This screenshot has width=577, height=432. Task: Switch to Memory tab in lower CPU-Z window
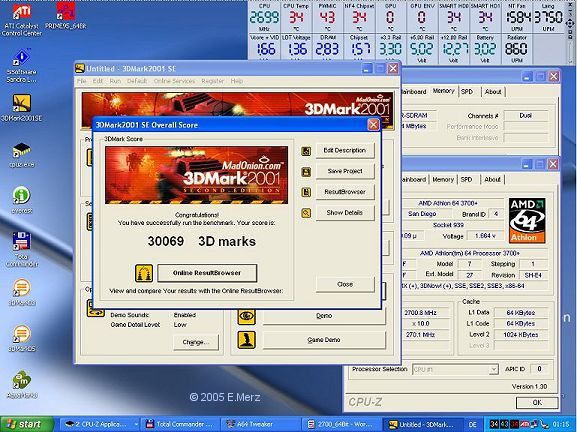click(443, 179)
